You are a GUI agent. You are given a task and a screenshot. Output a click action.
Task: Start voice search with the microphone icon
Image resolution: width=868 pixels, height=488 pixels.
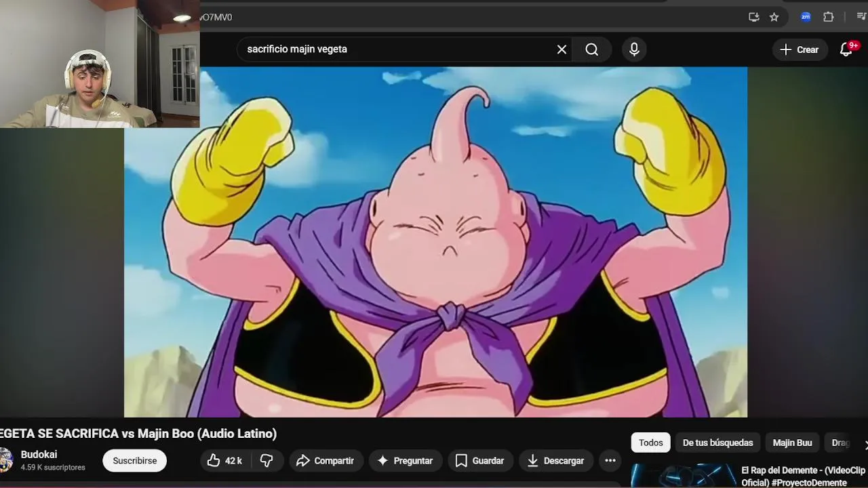634,49
